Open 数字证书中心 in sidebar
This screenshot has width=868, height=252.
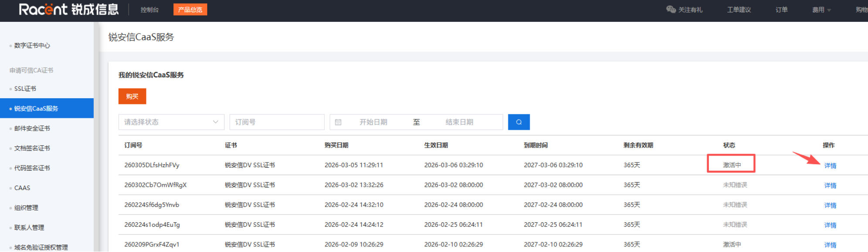pos(32,45)
